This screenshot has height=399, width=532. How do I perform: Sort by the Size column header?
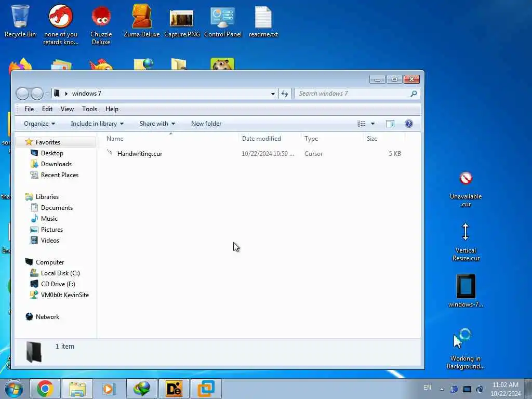372,138
